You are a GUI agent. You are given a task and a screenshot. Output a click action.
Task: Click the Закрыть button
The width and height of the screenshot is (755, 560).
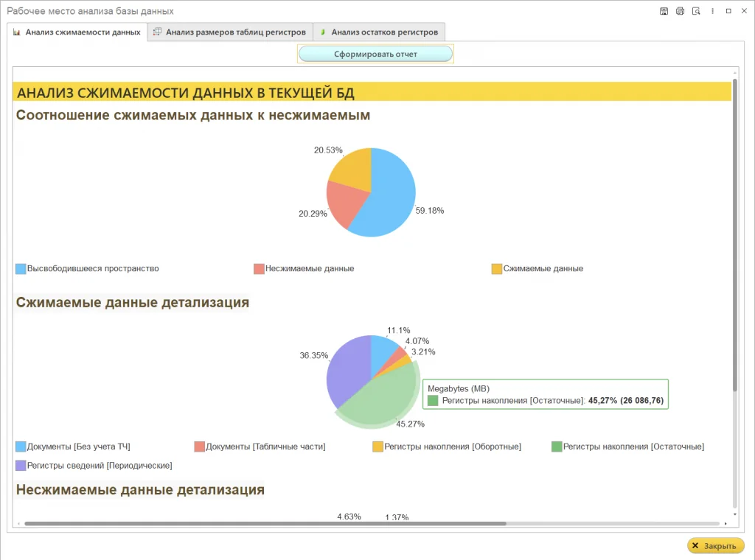pos(715,545)
